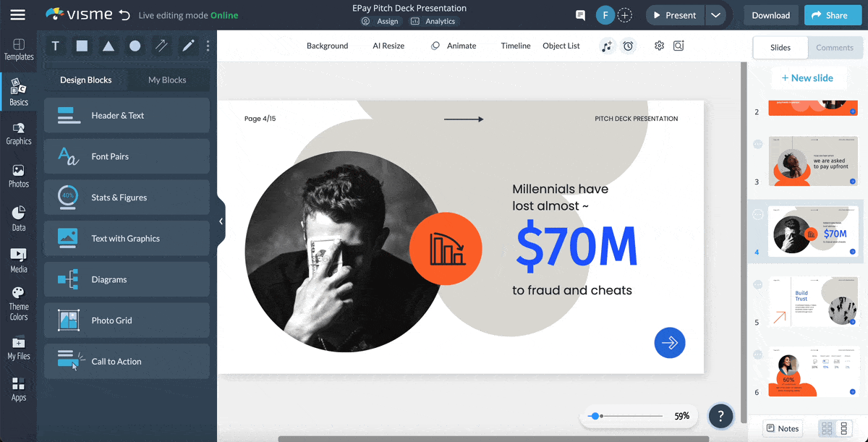Screen dimensions: 868x442
Task: Open the Graphics panel in the sidebar
Action: 18,133
